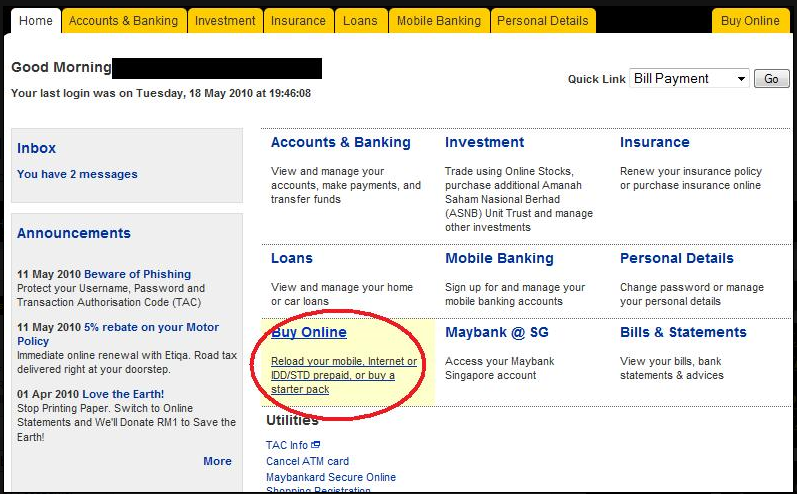Open the Maybankard Secure Online link
The image size is (797, 494).
pos(331,477)
